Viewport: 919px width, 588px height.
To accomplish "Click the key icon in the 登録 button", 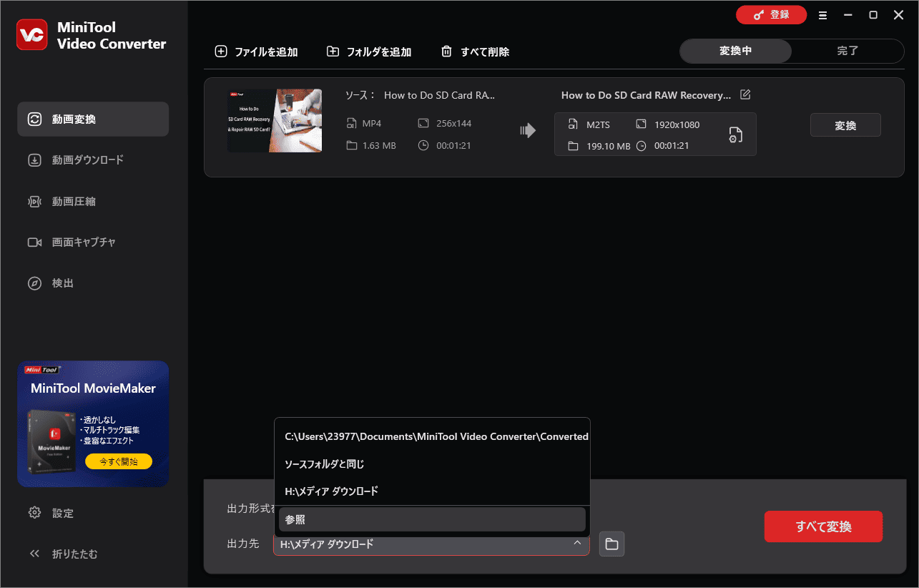I will pyautogui.click(x=759, y=15).
